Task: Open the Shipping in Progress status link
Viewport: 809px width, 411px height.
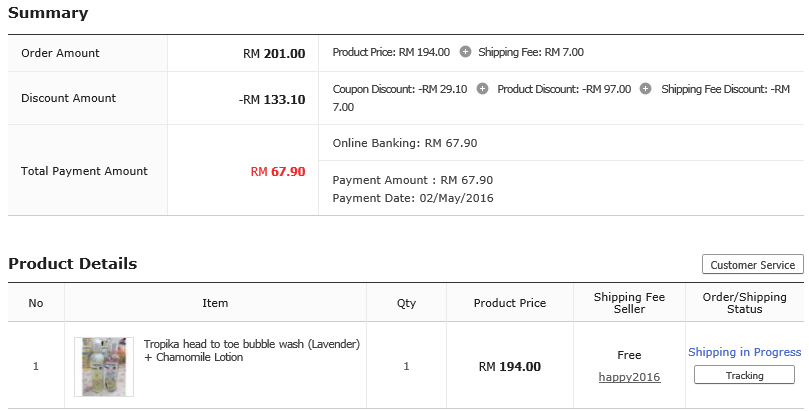Action: point(744,352)
